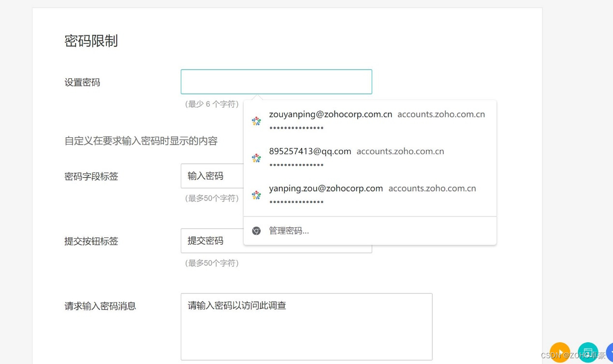
Task: Click the 提交按钮标签 label
Action: pos(91,241)
